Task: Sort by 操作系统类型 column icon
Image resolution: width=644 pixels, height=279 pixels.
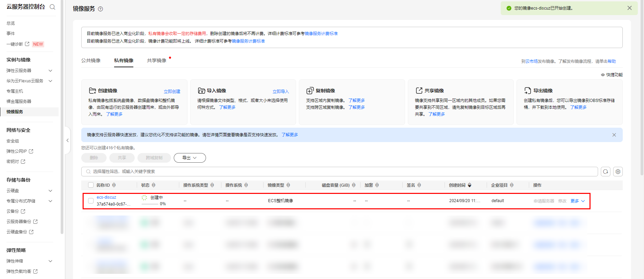Action: tap(212, 185)
